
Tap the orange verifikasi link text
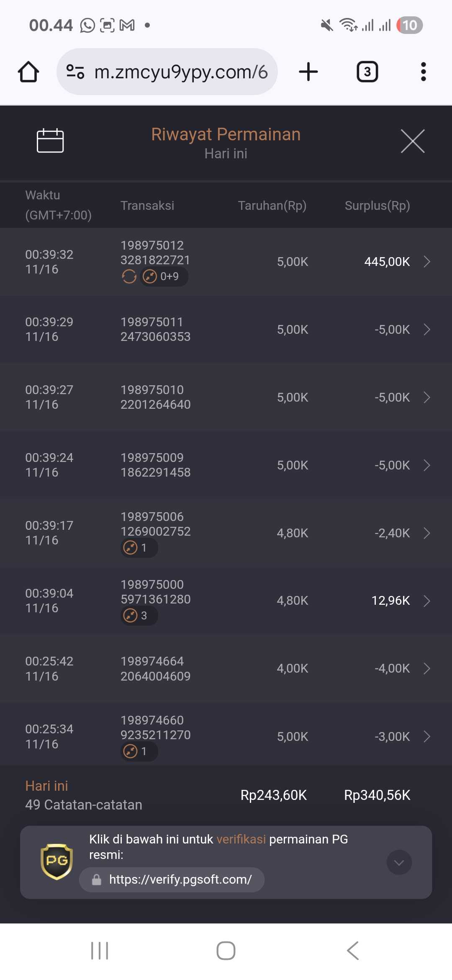(241, 839)
